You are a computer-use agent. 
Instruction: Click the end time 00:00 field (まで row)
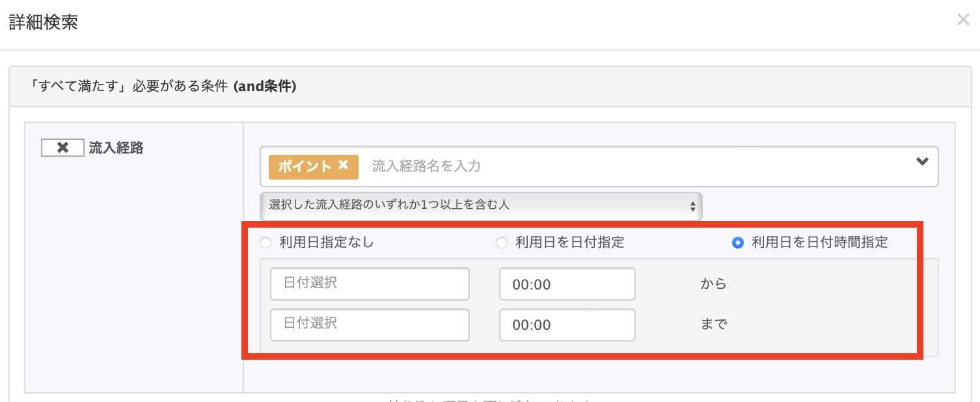[567, 325]
